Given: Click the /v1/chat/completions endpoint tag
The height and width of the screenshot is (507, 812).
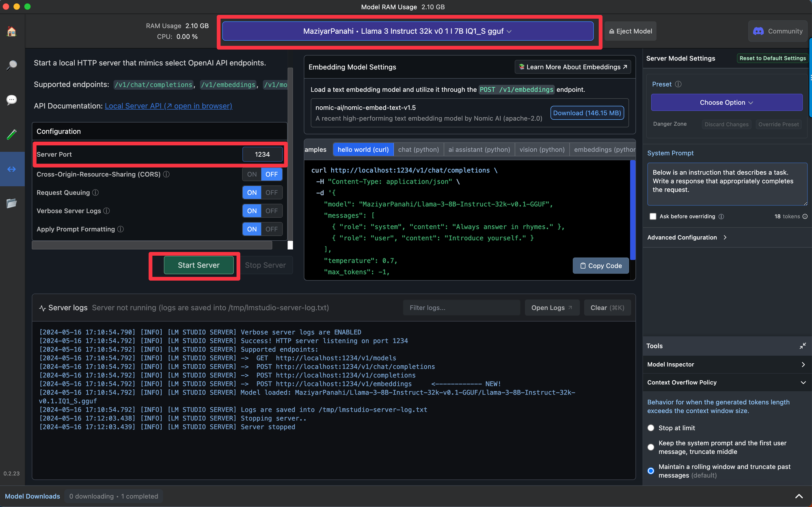Looking at the screenshot, I should coord(153,84).
